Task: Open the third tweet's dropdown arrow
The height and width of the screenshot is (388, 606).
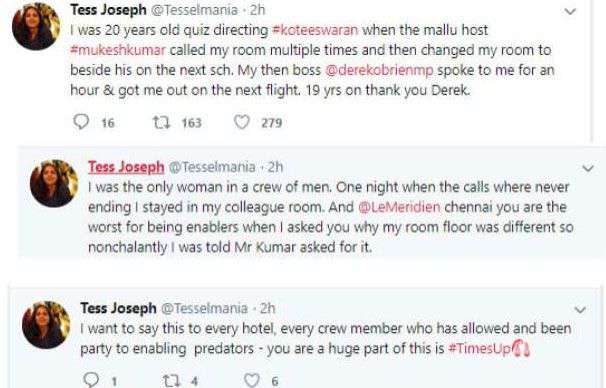Action: tap(580, 310)
